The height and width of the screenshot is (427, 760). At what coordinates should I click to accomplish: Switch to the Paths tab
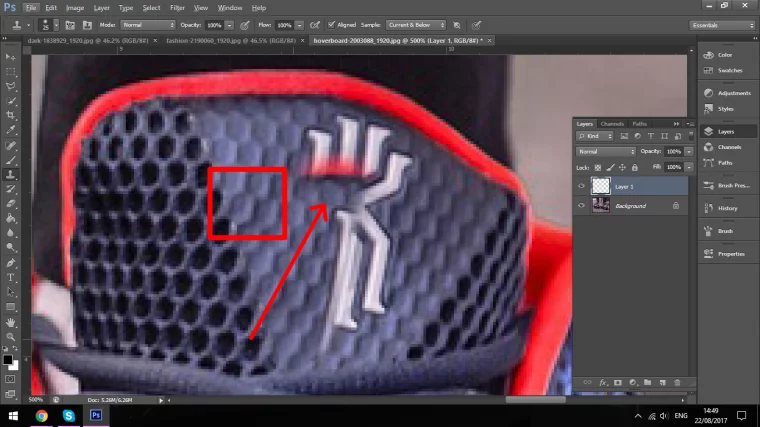tap(639, 124)
